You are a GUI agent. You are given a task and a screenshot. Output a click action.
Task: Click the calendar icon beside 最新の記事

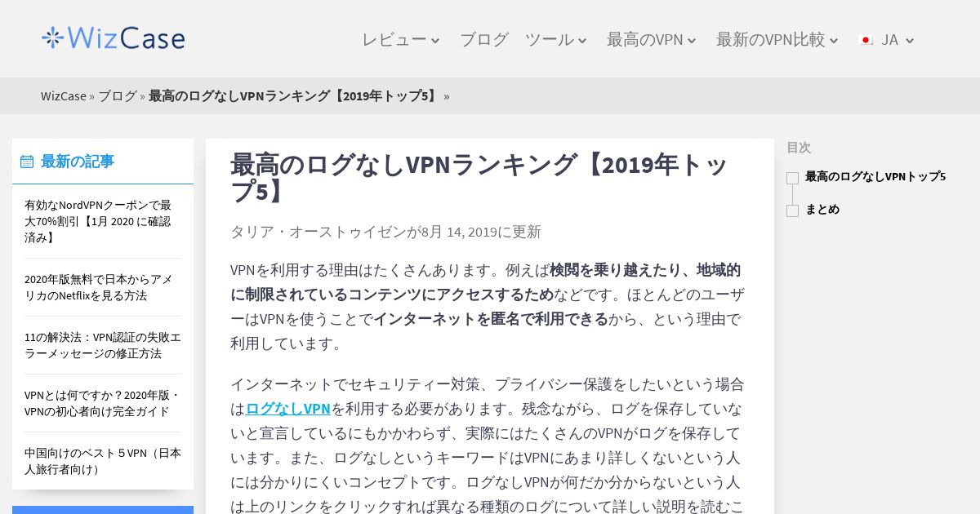point(27,162)
